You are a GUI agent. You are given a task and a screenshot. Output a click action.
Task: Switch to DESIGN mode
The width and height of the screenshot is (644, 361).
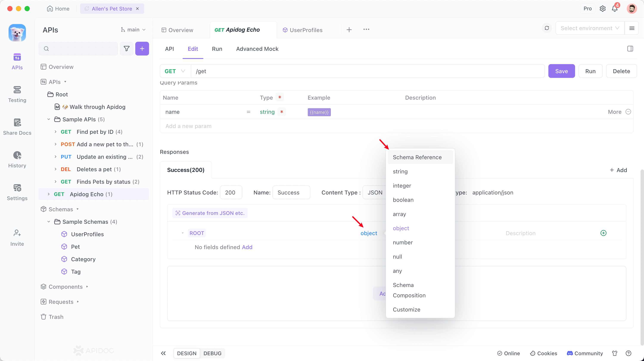click(x=187, y=353)
